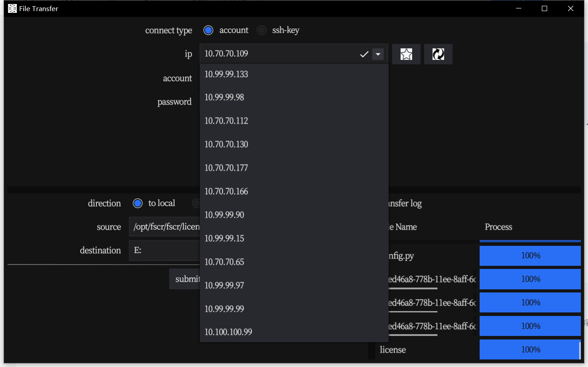Image resolution: width=588 pixels, height=367 pixels.
Task: Click the File Transfer app icon in title bar
Action: tap(12, 8)
